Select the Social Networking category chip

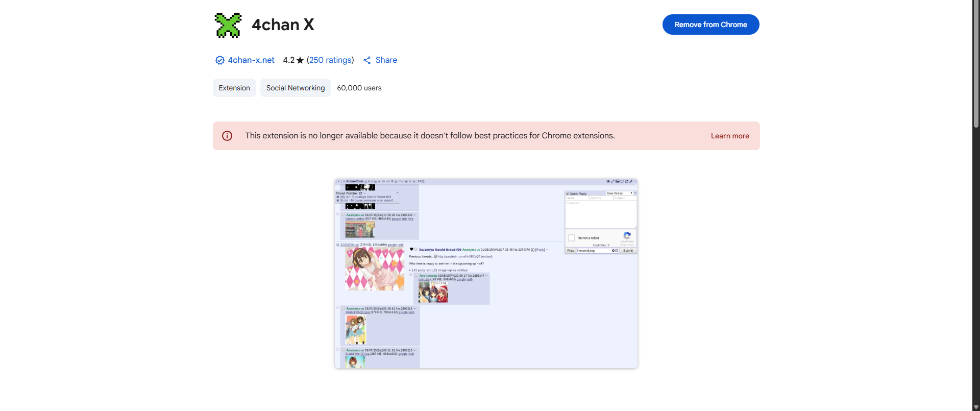coord(296,88)
